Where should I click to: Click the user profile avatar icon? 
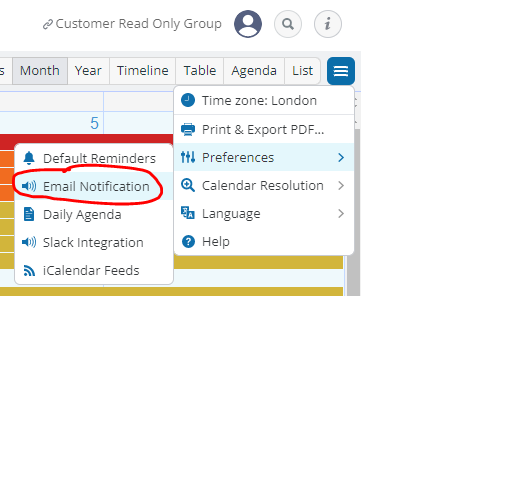coord(248,24)
